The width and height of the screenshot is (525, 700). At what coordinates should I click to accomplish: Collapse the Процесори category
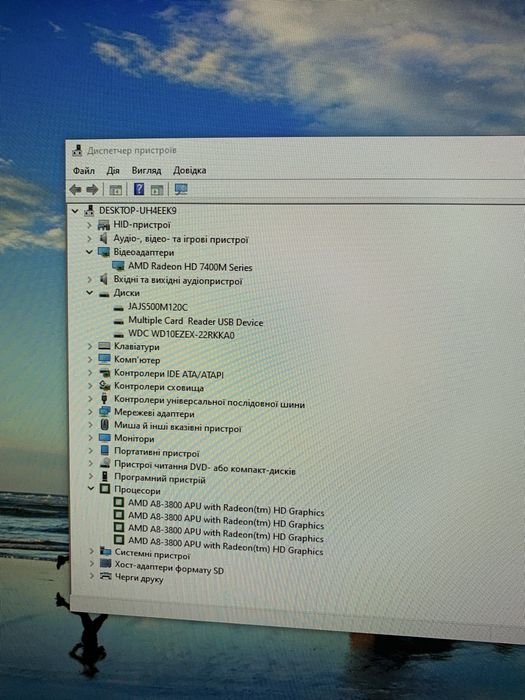[x=91, y=489]
